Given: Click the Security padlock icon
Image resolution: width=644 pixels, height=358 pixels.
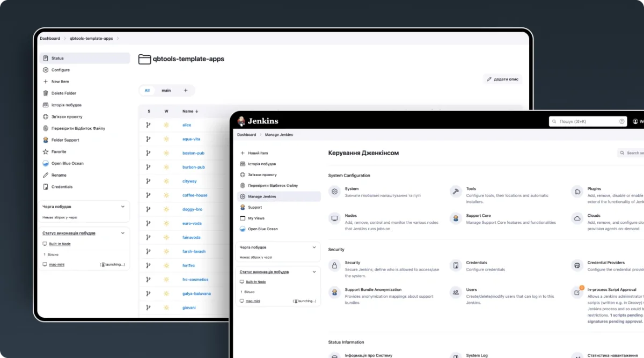Looking at the screenshot, I should 335,265.
